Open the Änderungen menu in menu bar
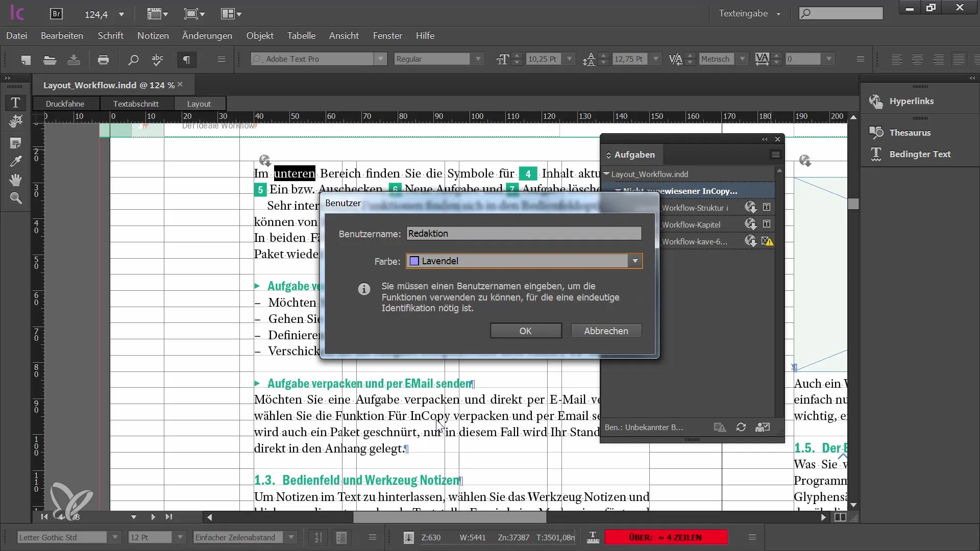The image size is (980, 551). [x=208, y=36]
